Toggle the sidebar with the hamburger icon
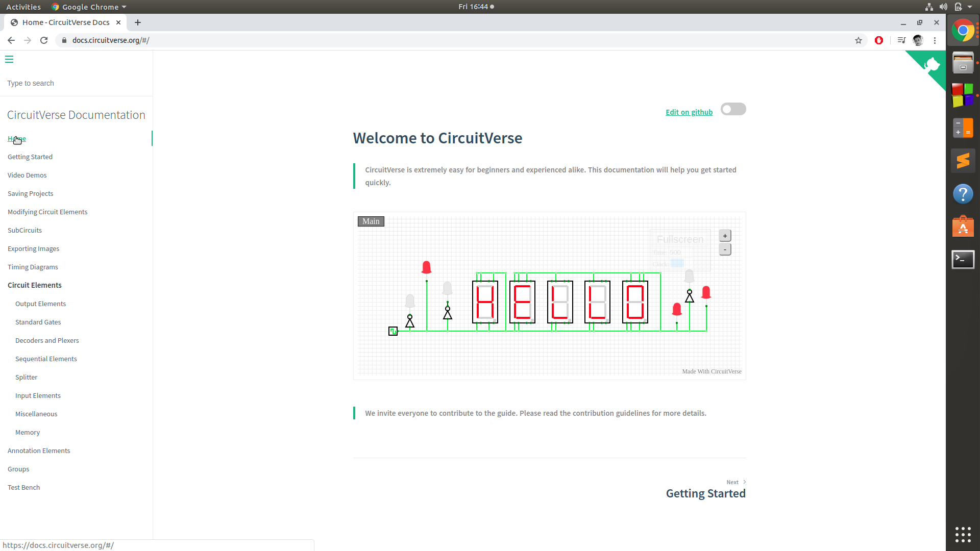Image resolution: width=980 pixels, height=551 pixels. pos(9,60)
